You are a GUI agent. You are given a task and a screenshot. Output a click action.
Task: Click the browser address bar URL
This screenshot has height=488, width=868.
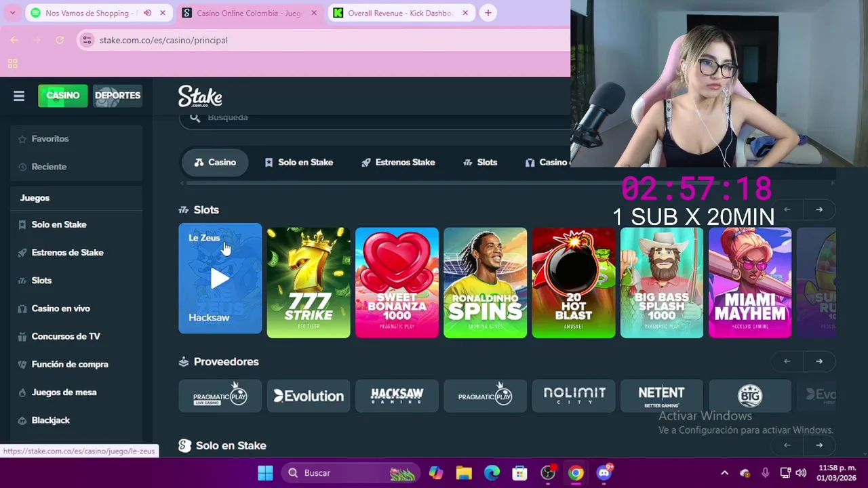pyautogui.click(x=163, y=40)
